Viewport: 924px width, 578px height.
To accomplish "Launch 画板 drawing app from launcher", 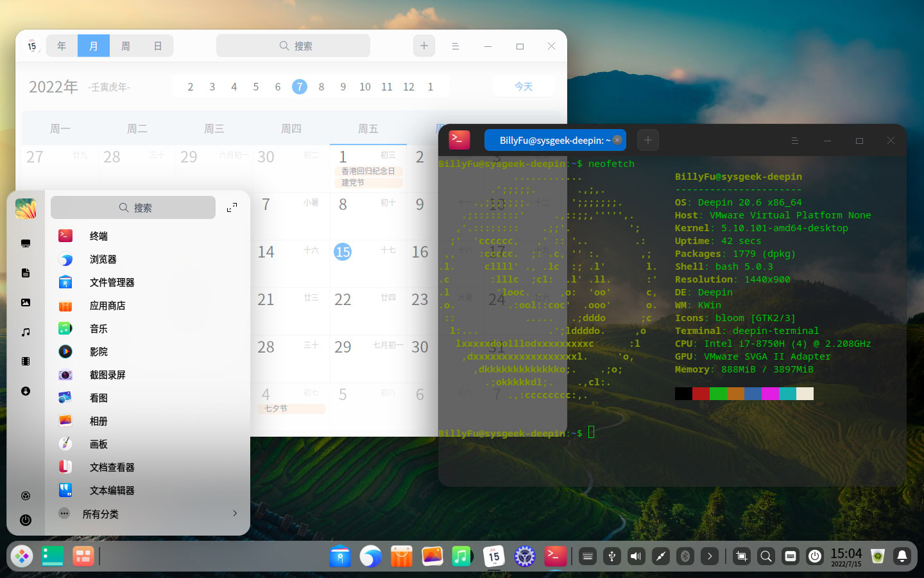I will coord(147,444).
